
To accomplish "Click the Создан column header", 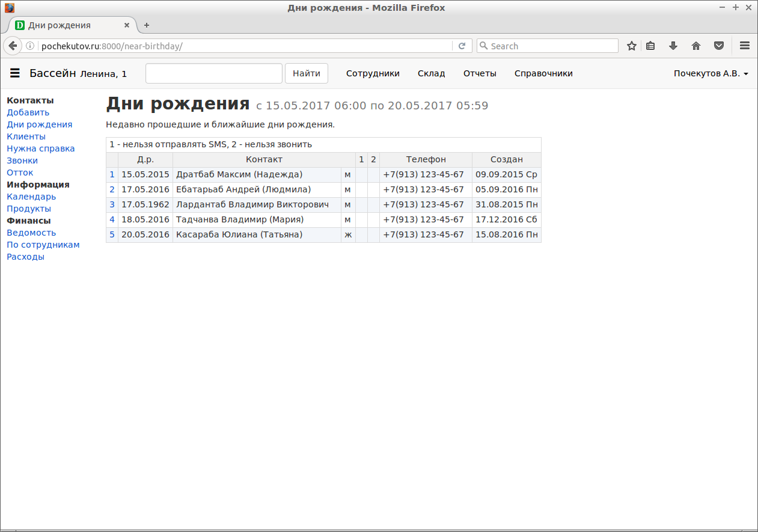I will pyautogui.click(x=507, y=159).
